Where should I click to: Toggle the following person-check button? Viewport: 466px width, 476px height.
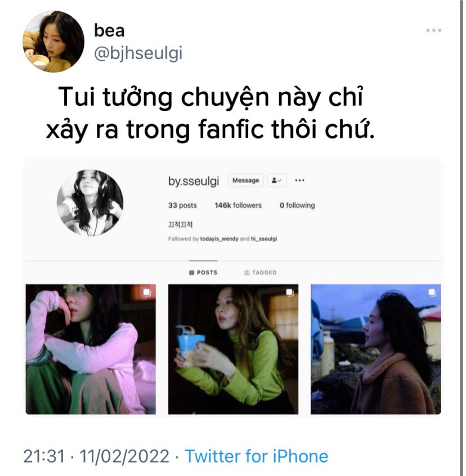tap(277, 180)
